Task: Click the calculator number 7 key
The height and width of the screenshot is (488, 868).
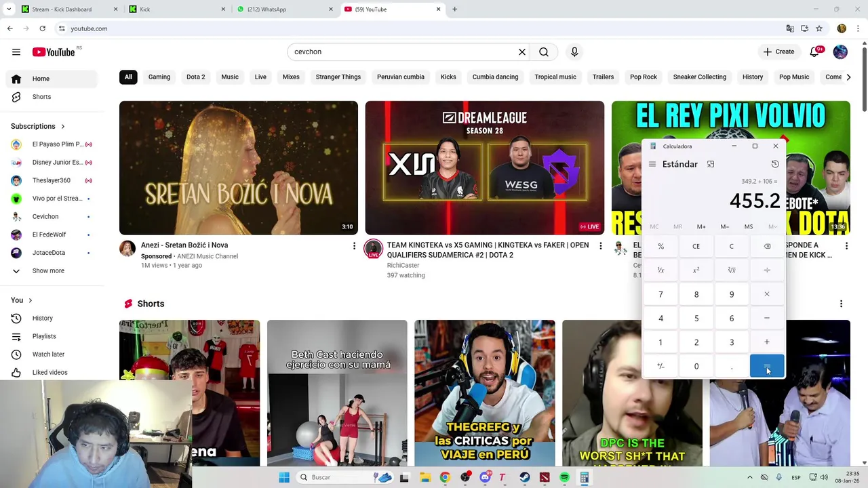Action: 660,294
